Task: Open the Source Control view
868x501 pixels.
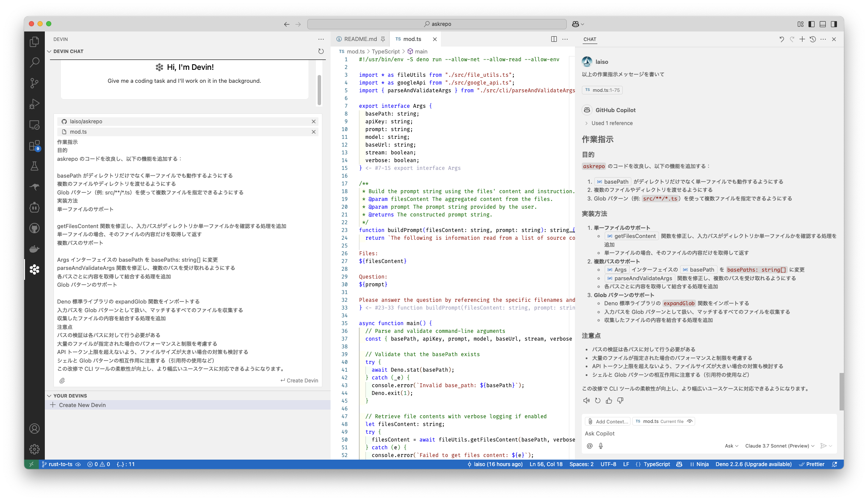Action: coord(34,83)
